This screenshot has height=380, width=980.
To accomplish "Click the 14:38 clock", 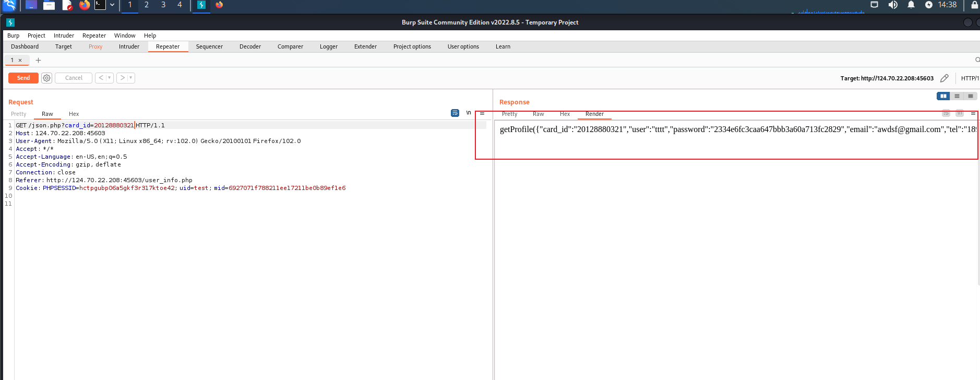I will (947, 5).
